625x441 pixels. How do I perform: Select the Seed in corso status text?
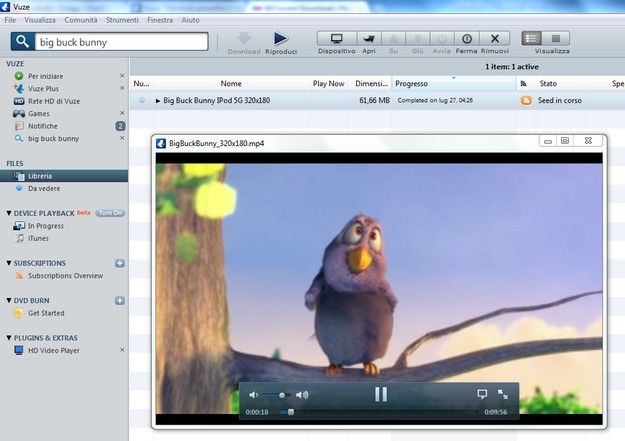(x=560, y=100)
